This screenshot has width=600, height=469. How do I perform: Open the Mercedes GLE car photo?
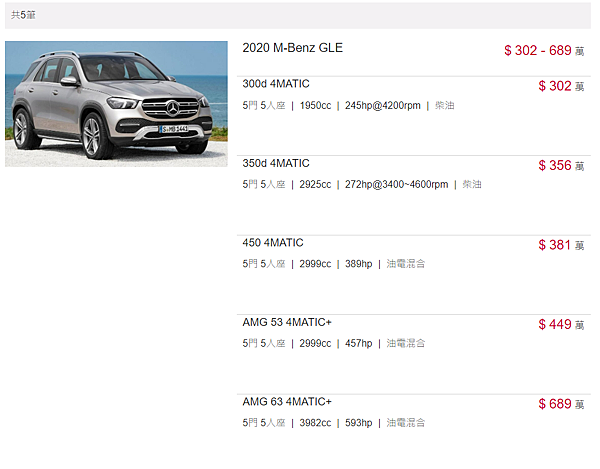pyautogui.click(x=116, y=104)
